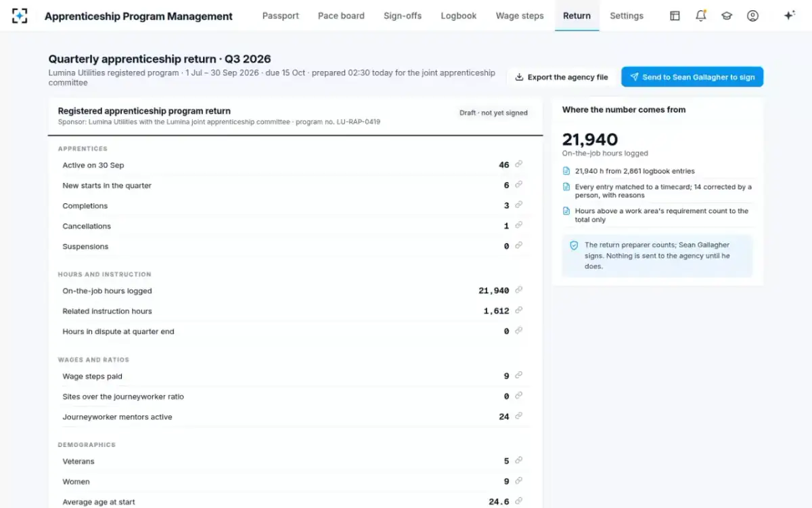Open source link for Veterans
812x508 pixels.
coord(519,461)
